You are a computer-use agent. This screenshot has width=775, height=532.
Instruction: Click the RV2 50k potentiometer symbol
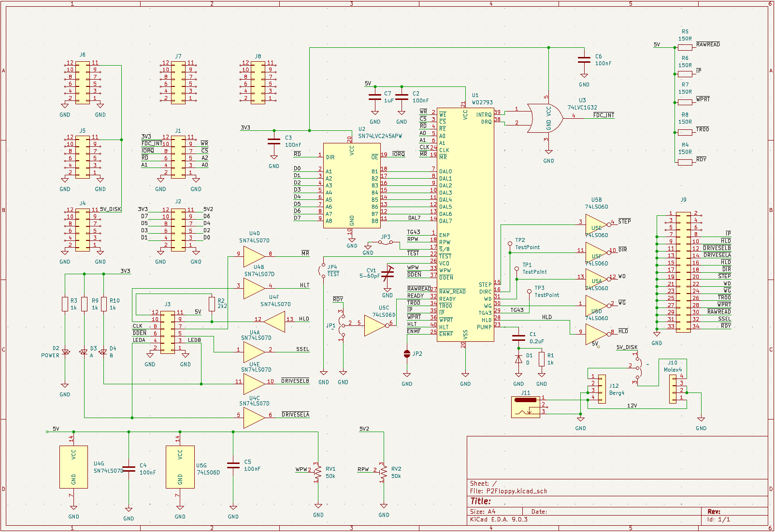coord(383,473)
